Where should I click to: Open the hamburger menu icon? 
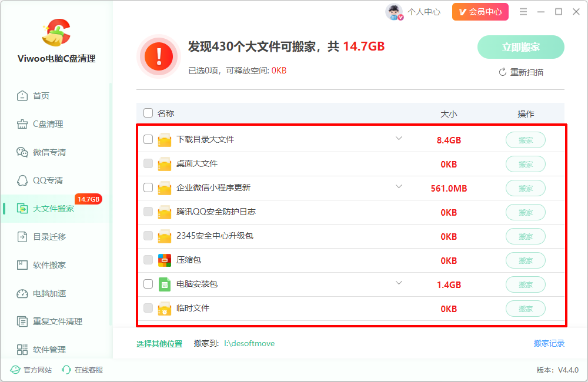(x=523, y=12)
